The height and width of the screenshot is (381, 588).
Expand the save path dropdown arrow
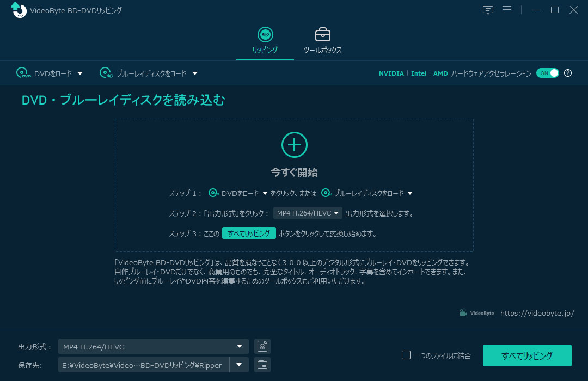point(239,365)
